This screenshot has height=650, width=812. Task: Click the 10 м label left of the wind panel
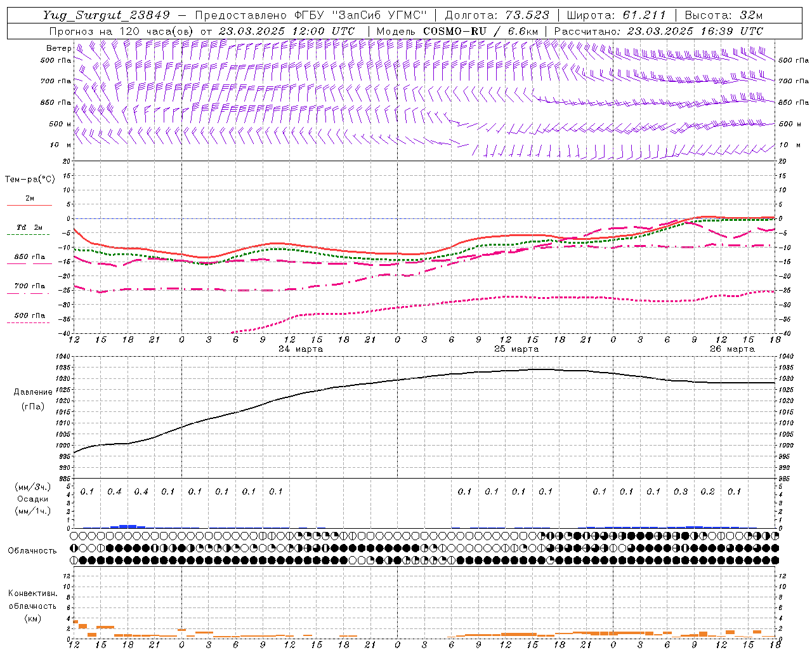61,145
